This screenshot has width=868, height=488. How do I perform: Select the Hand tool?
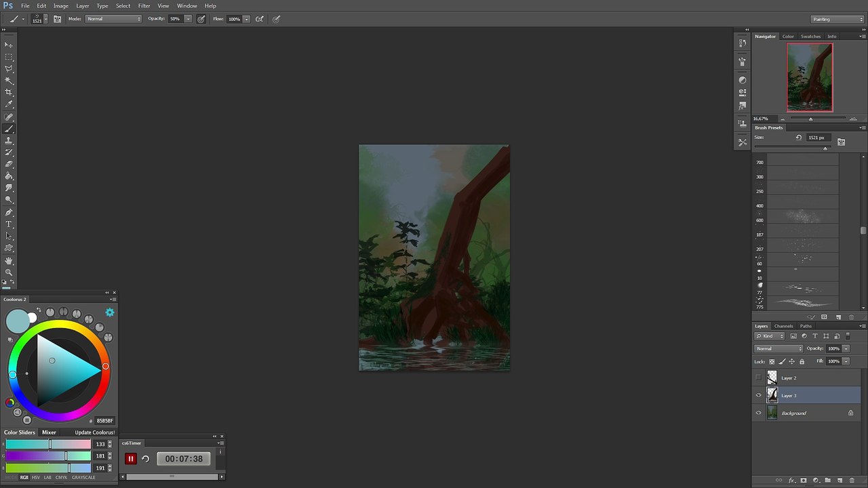pos(9,260)
